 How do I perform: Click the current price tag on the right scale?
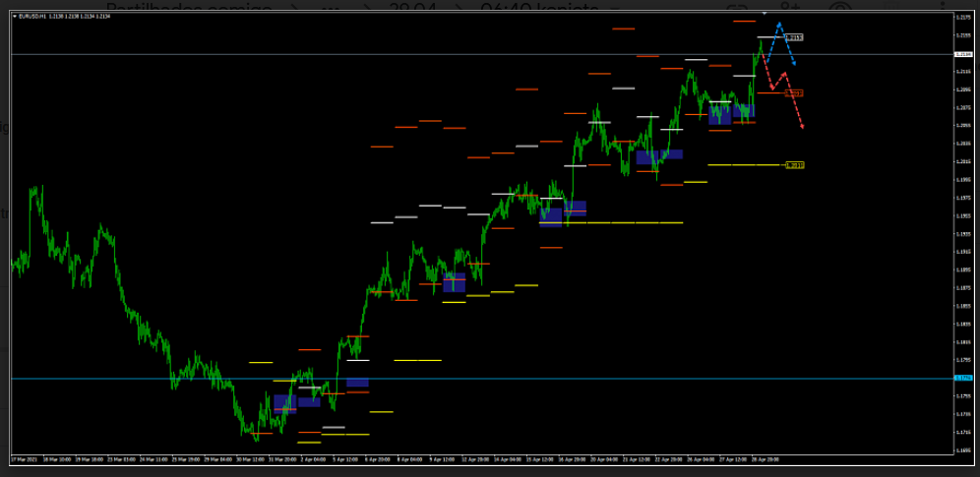962,54
